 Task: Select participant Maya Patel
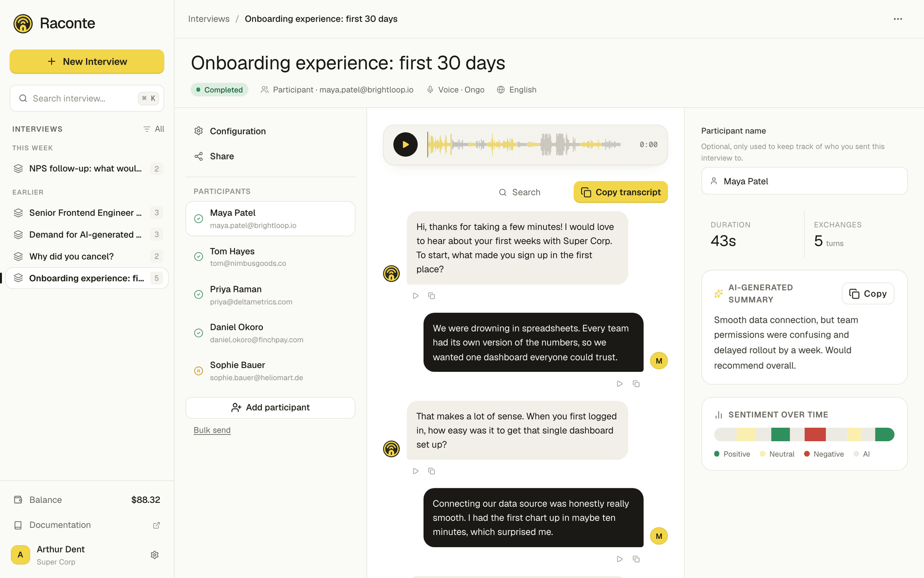[270, 219]
